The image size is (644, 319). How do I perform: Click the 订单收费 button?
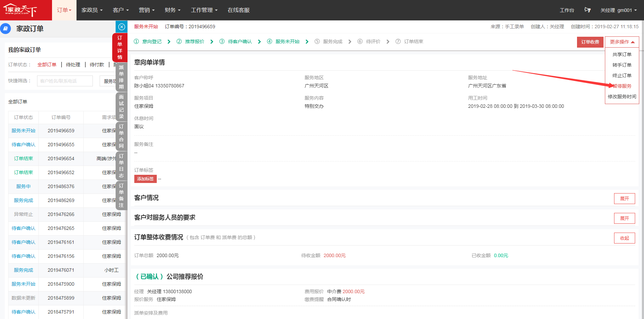[590, 42]
